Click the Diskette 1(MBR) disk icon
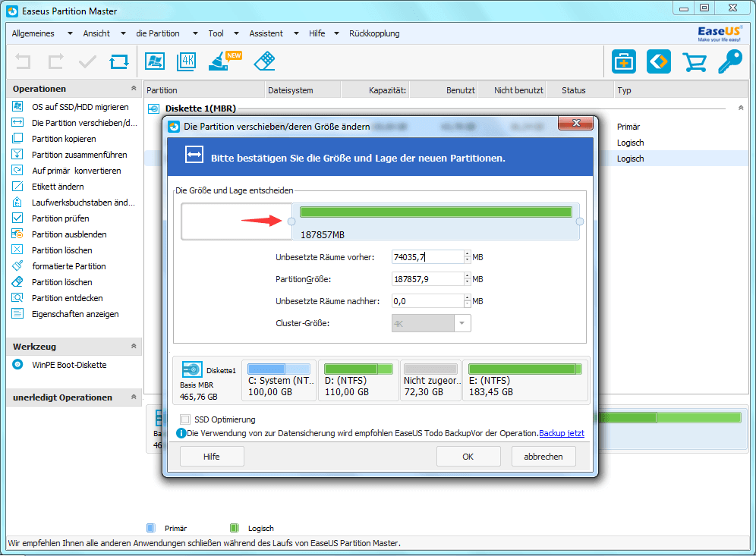 coord(154,109)
